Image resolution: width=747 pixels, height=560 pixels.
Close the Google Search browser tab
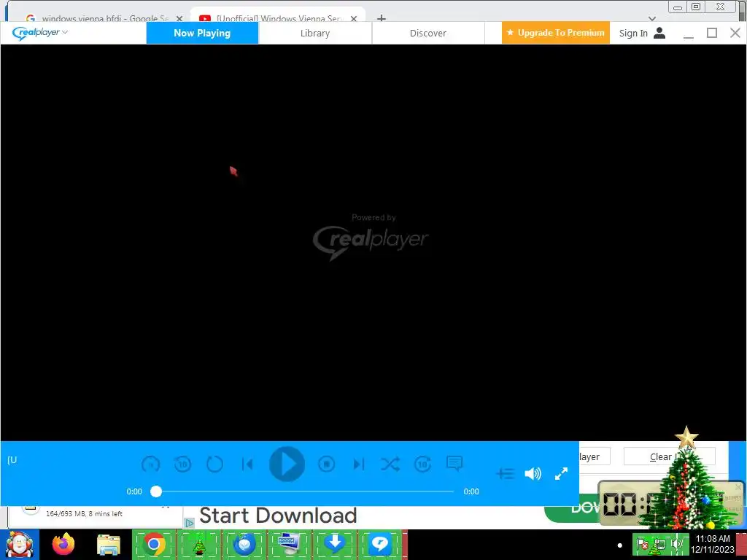point(179,18)
